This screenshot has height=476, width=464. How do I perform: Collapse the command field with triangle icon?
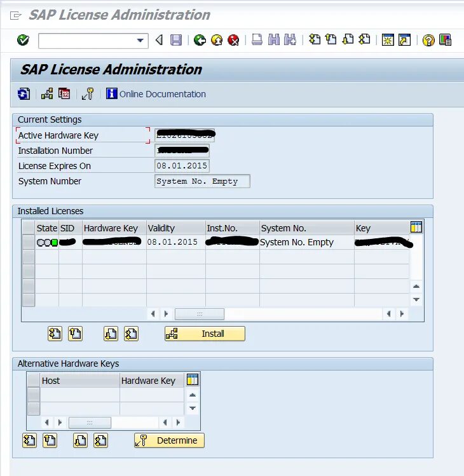(159, 40)
